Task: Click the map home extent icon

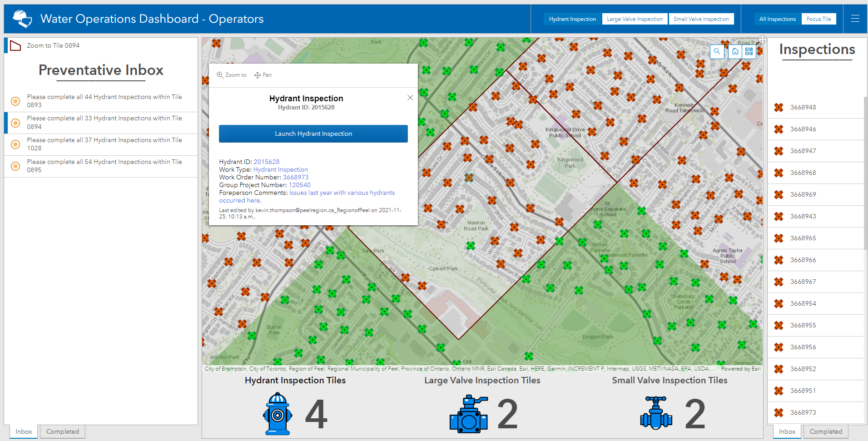Action: coord(735,51)
